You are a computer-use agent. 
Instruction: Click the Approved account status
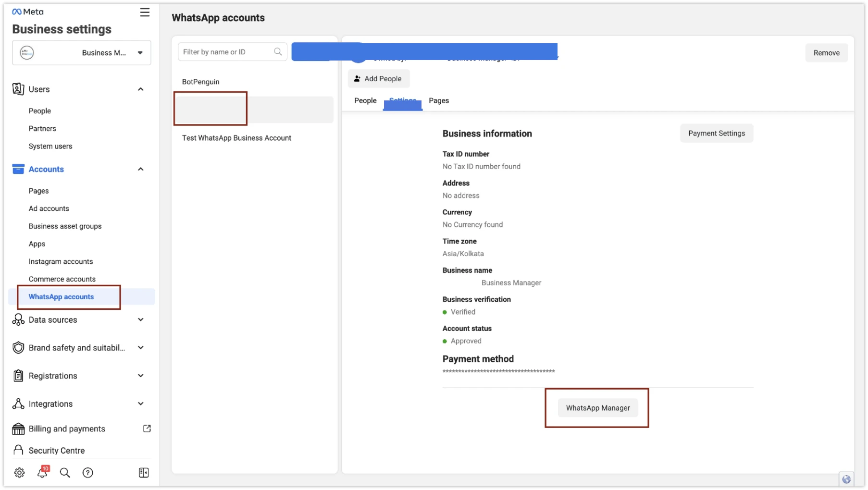point(466,341)
